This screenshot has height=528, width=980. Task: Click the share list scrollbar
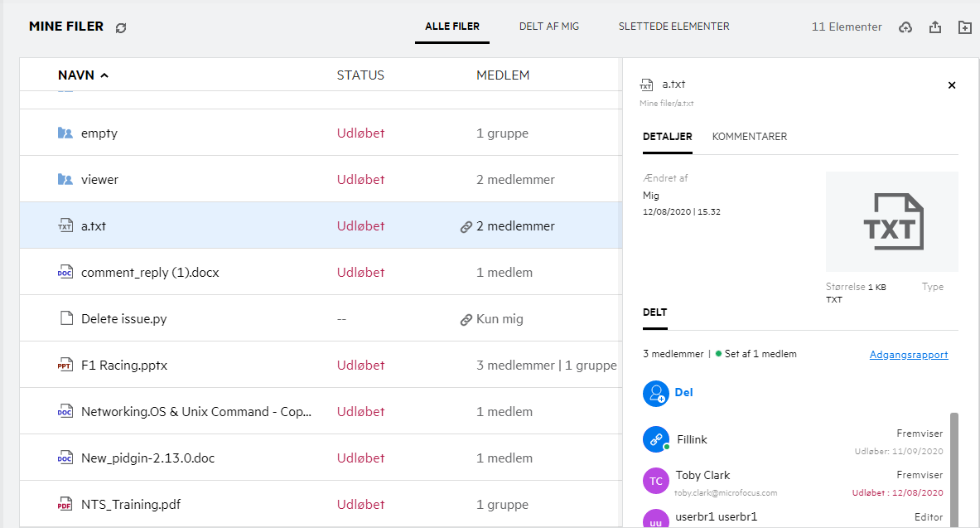tap(953, 464)
